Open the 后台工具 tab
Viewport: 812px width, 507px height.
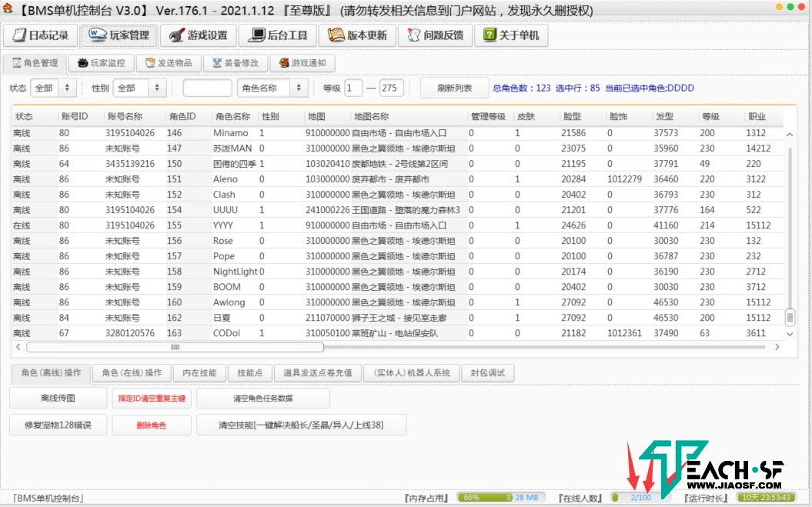[278, 35]
